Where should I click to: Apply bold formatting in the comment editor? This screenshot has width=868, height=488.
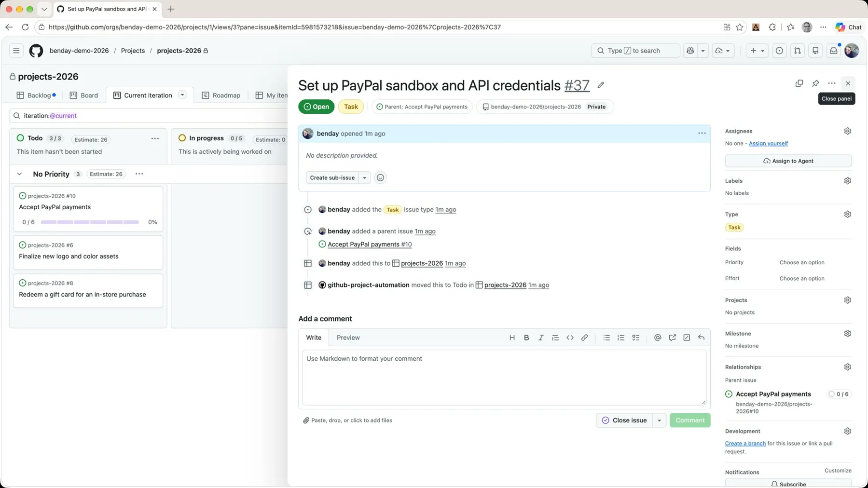(x=526, y=338)
